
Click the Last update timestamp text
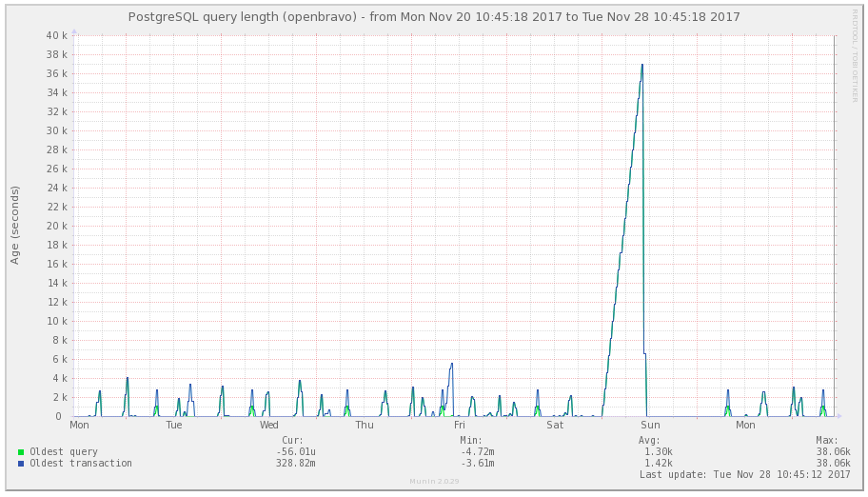(744, 474)
